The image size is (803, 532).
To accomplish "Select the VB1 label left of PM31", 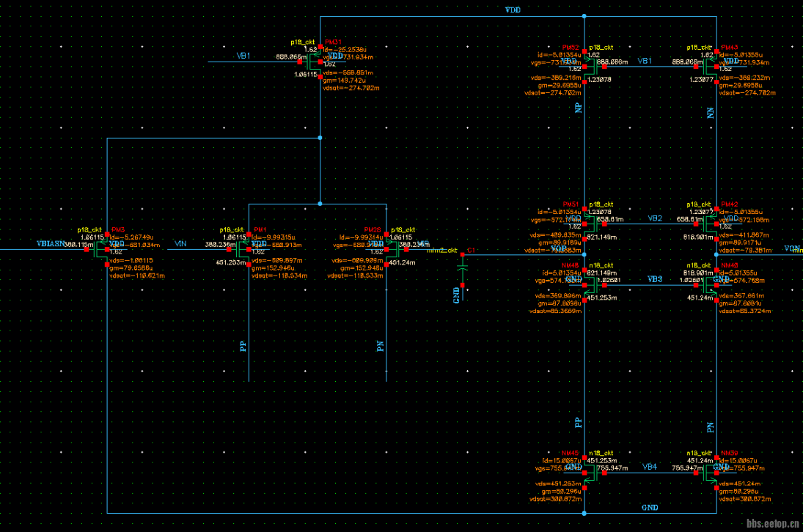I will (243, 56).
